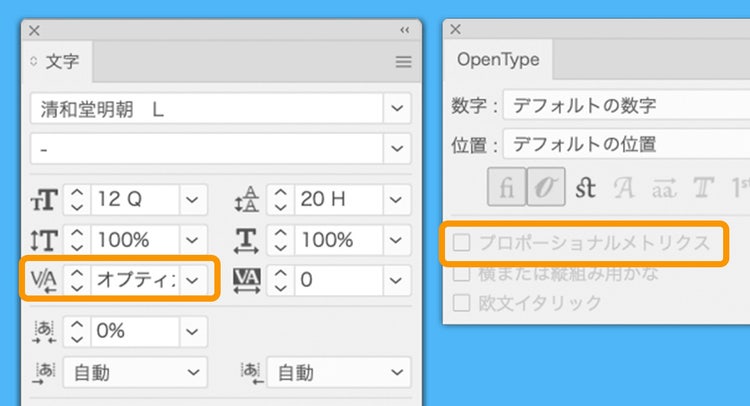This screenshot has height=406, width=750.
Task: Click the tracking VA icon
Action: [247, 280]
